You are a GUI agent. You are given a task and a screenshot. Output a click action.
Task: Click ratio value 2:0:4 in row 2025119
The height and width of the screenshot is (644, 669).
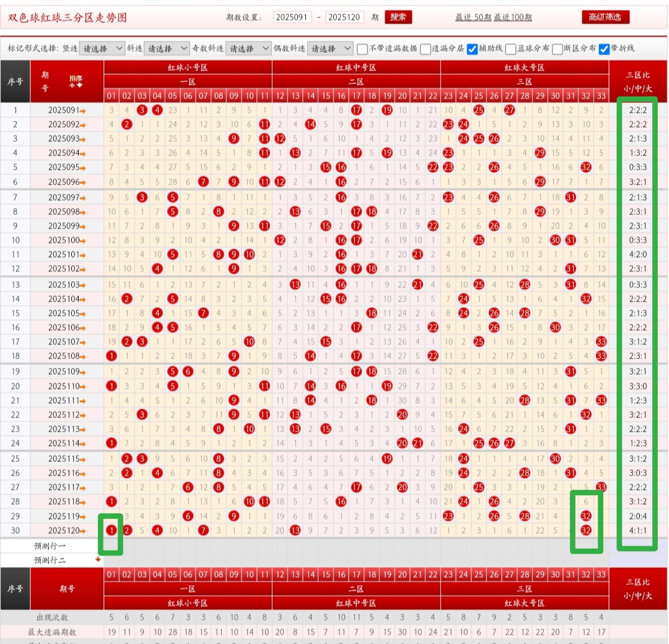637,516
